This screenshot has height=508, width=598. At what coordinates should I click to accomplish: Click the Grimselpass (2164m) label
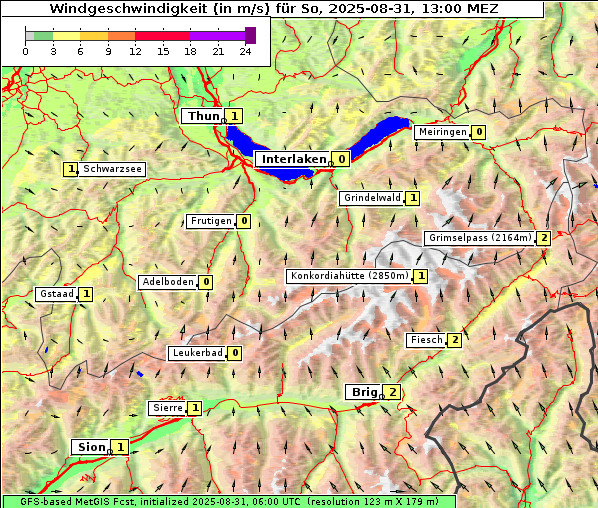coord(480,238)
